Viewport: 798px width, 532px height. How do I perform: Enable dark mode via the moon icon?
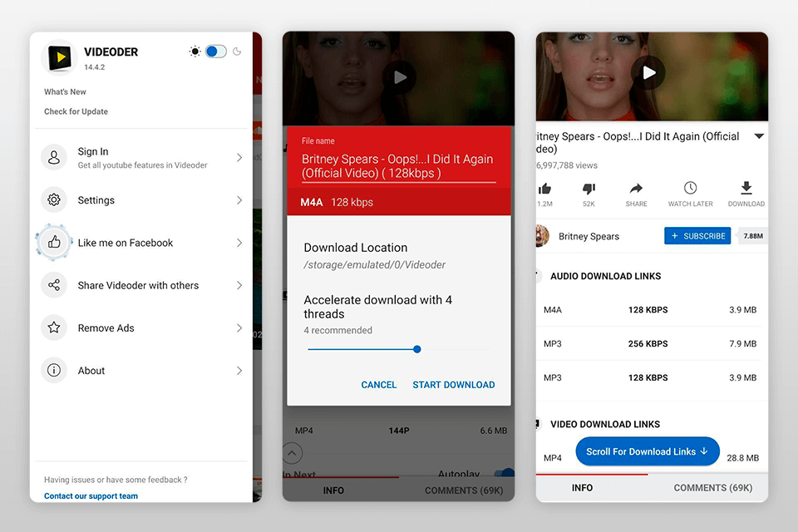(x=237, y=51)
